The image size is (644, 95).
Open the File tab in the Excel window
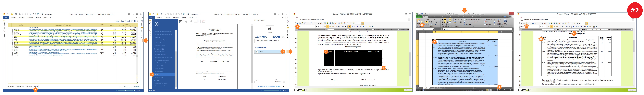419,17
